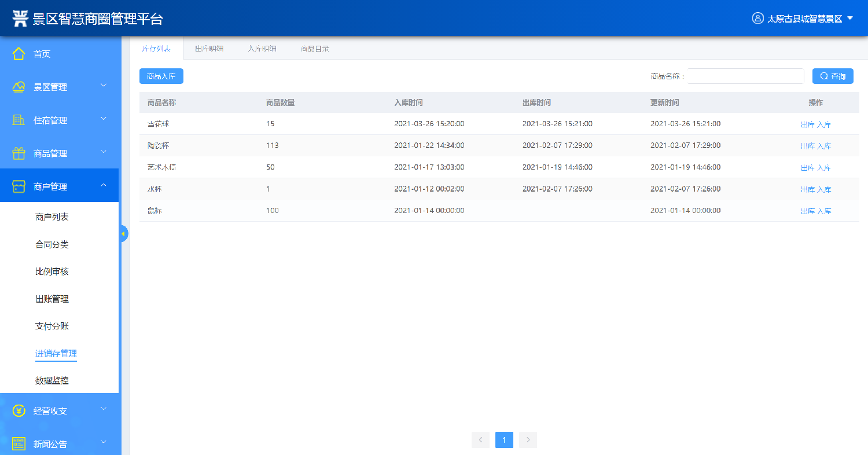Click the 查询 search button

pos(833,76)
